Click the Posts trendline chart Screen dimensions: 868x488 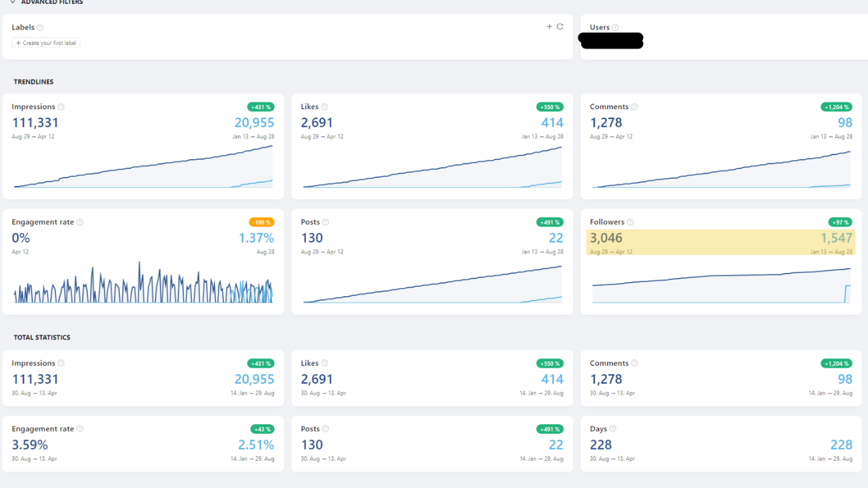coord(433,284)
